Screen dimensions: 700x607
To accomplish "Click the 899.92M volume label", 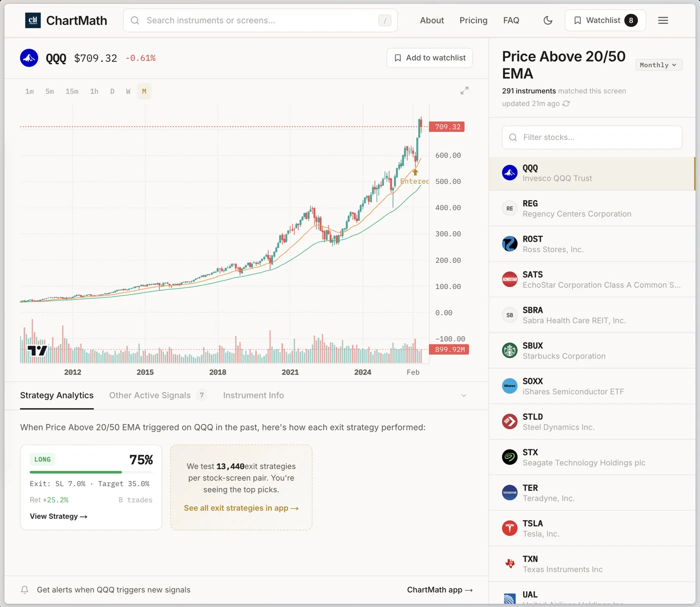I will point(449,349).
